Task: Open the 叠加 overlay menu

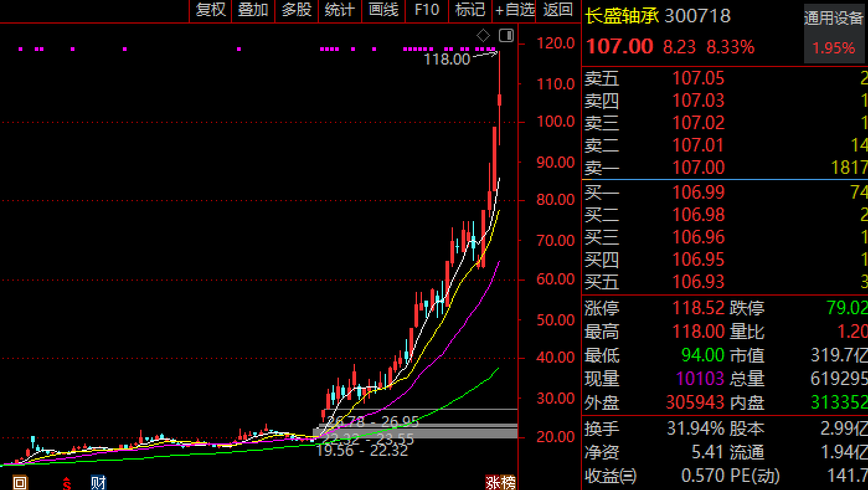Action: (x=253, y=10)
